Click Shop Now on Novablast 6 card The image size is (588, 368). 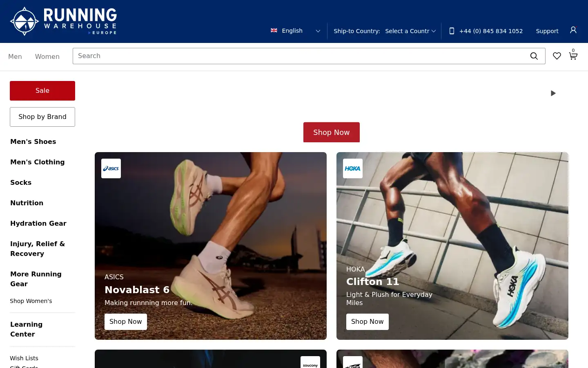126,322
